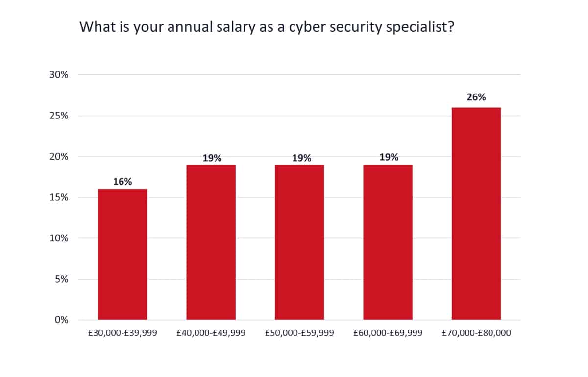
Task: Click the 16% data label
Action: (122, 182)
